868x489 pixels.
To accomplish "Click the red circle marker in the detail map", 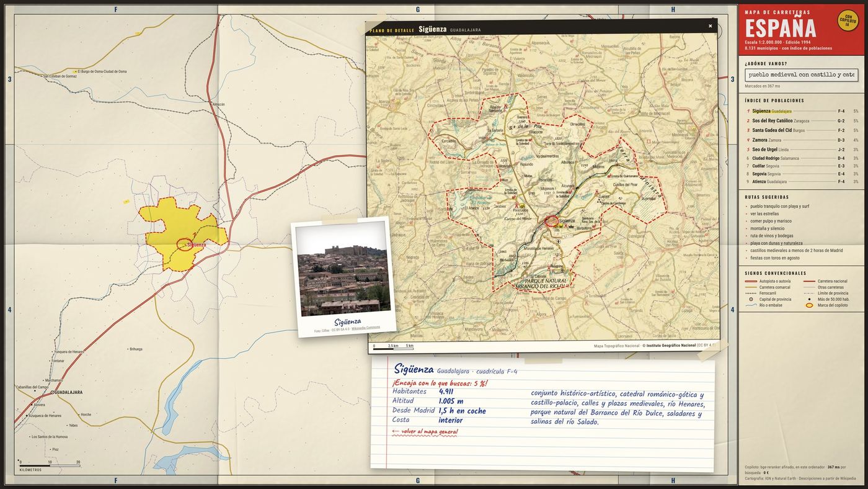I will click(552, 220).
